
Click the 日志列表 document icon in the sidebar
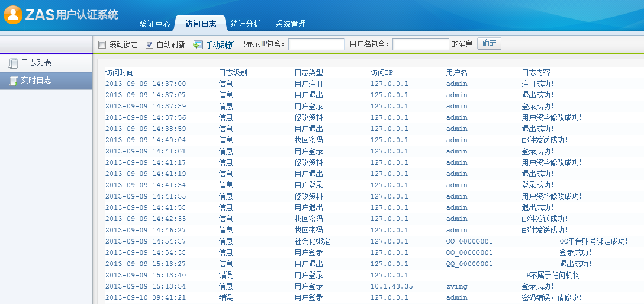click(13, 63)
